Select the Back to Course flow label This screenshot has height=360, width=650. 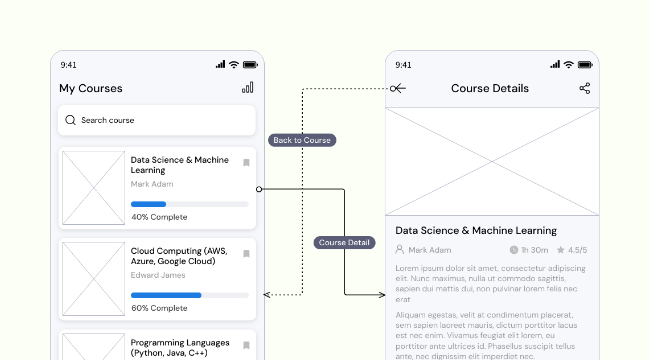(302, 140)
